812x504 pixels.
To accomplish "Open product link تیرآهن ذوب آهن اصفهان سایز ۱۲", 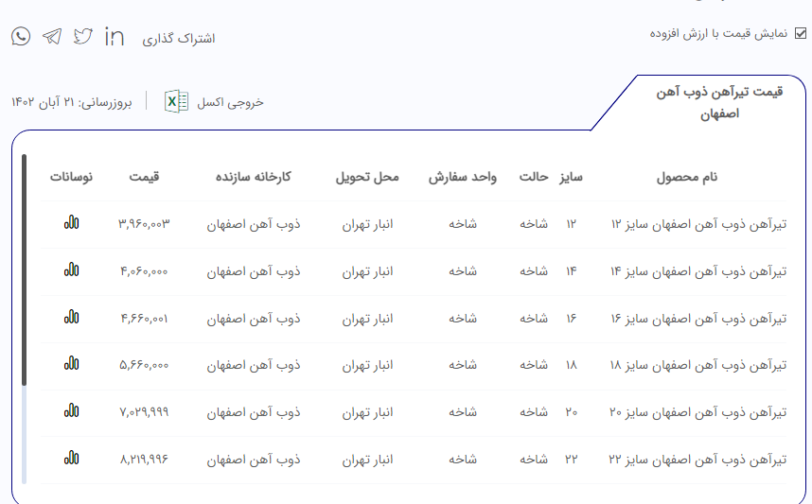I will [697, 224].
